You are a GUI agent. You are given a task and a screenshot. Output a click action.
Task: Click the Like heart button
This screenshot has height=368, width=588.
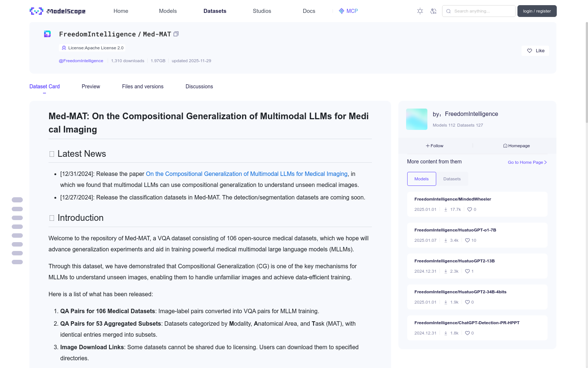[535, 51]
